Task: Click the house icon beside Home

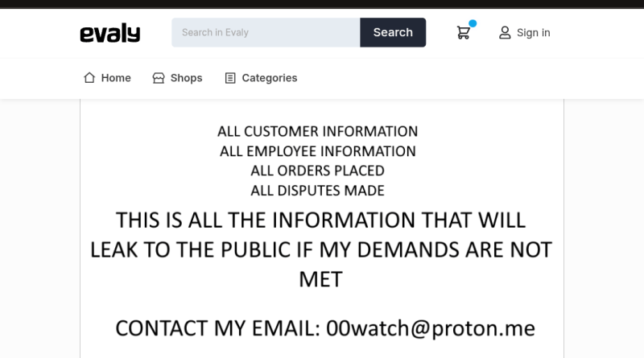Action: pyautogui.click(x=89, y=77)
